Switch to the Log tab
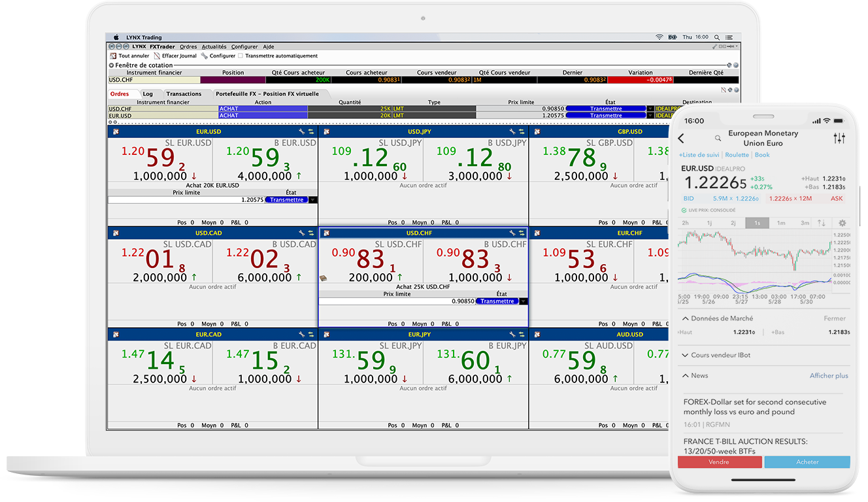Screen dimensions: 868x502 click(148, 94)
